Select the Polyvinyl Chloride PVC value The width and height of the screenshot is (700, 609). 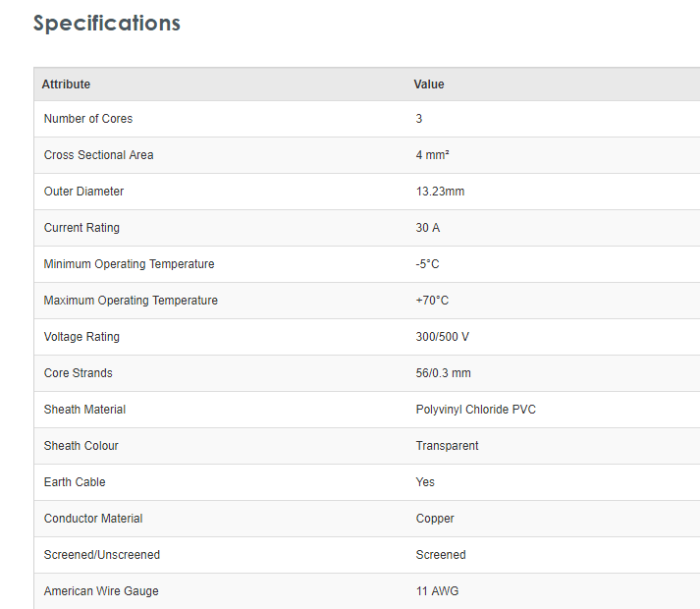pyautogui.click(x=476, y=410)
